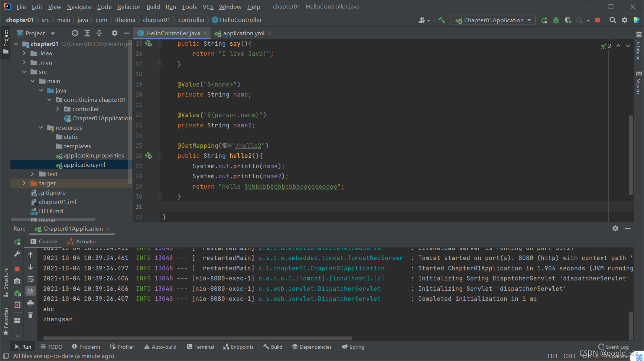
Task: Expand the .mvn folder
Action: click(25, 62)
